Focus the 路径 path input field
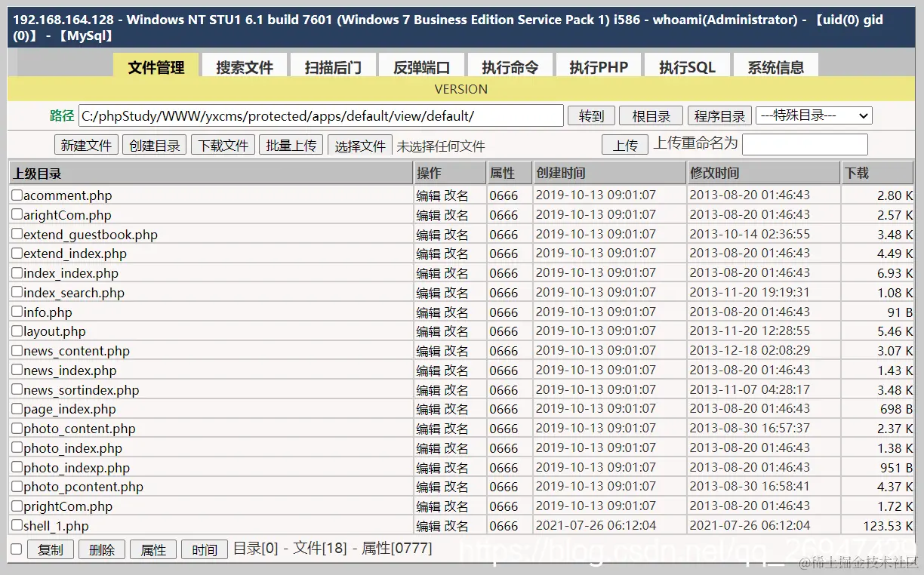The image size is (924, 575). (x=321, y=115)
